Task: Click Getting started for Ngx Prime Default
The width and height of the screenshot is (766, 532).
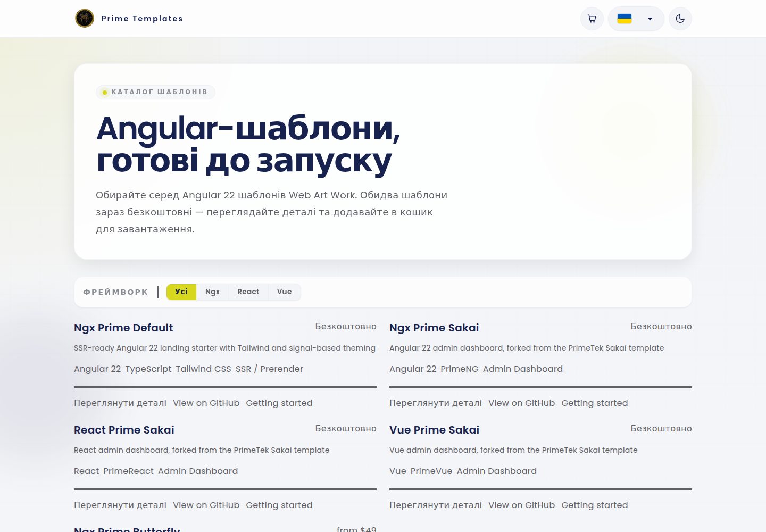Action: coord(279,403)
